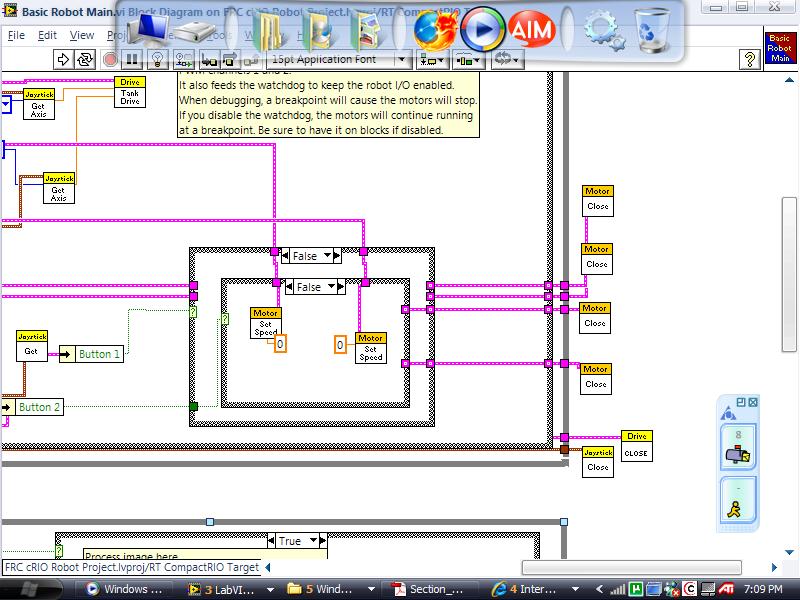Go to previous case on outer False structure
The image size is (800, 600).
click(285, 256)
